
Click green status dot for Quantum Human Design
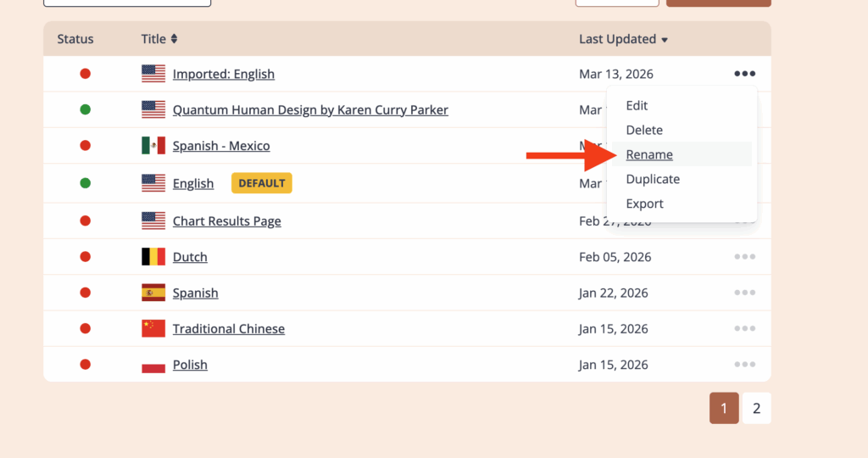pos(85,109)
